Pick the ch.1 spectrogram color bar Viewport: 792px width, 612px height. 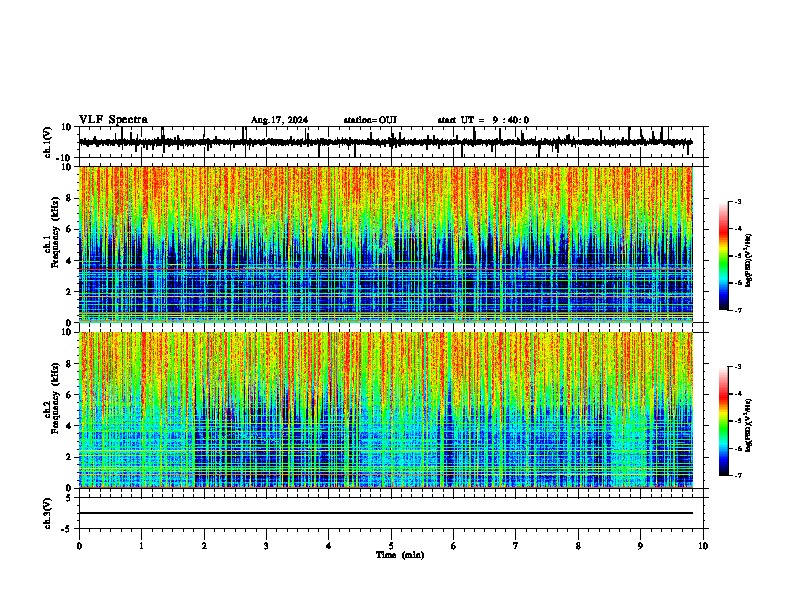(724, 256)
